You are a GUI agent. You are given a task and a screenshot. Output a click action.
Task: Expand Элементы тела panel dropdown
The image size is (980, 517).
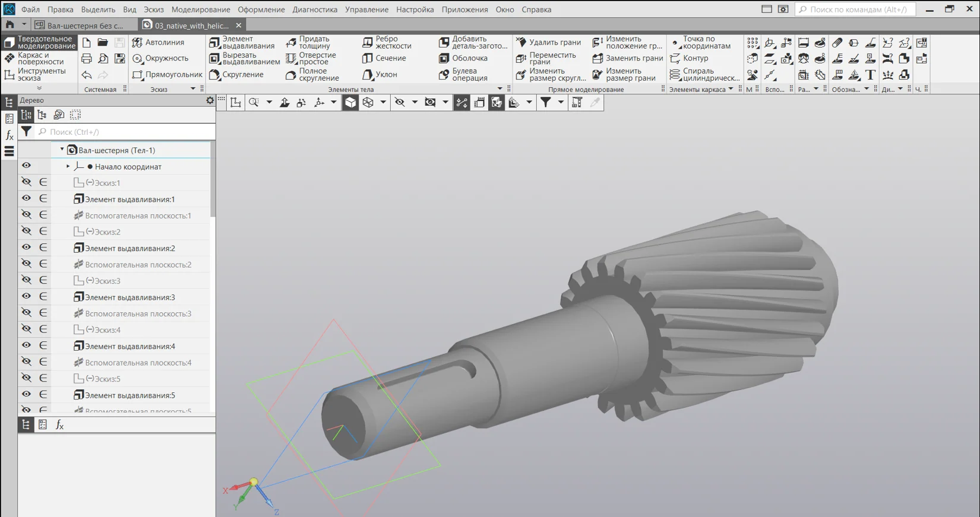click(500, 89)
